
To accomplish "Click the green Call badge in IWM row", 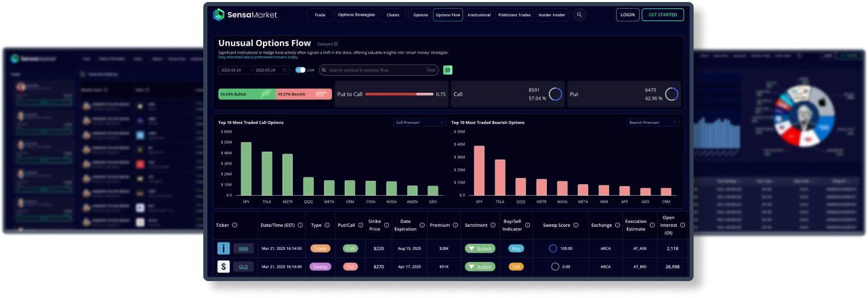I will point(350,249).
